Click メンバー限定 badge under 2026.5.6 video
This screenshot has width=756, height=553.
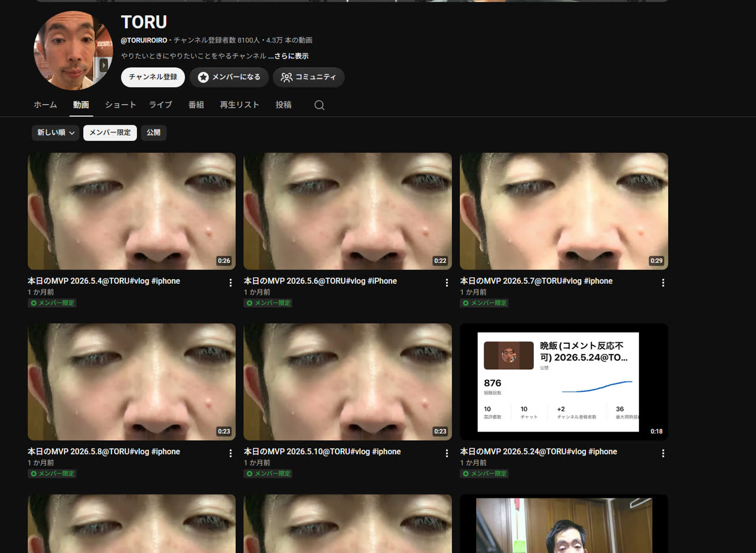(268, 303)
